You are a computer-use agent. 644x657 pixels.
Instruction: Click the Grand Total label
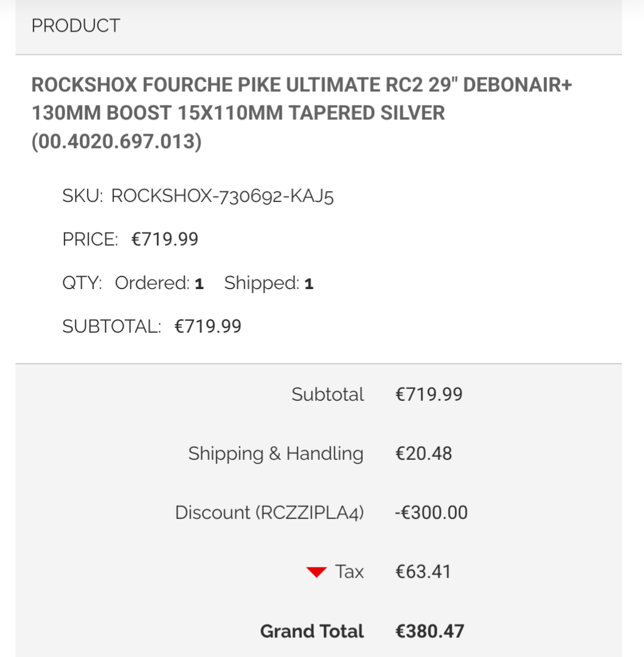(x=312, y=631)
